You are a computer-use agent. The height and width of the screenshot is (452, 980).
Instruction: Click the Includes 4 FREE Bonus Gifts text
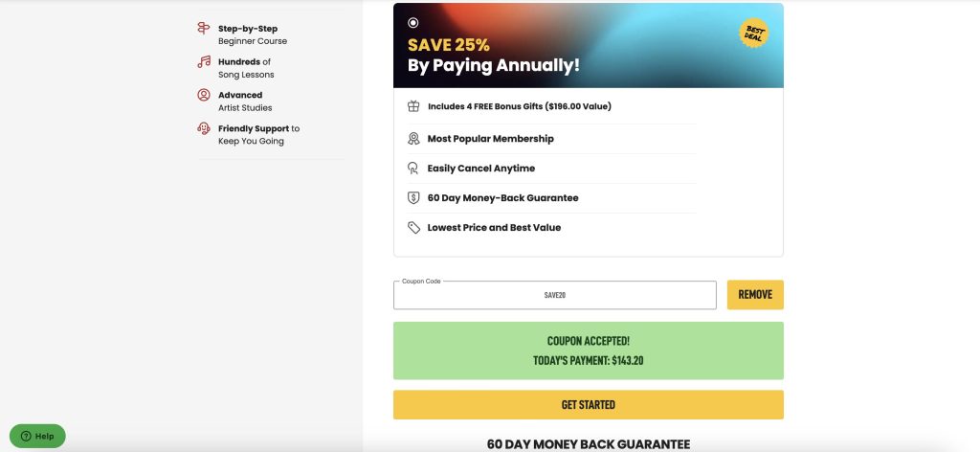520,106
